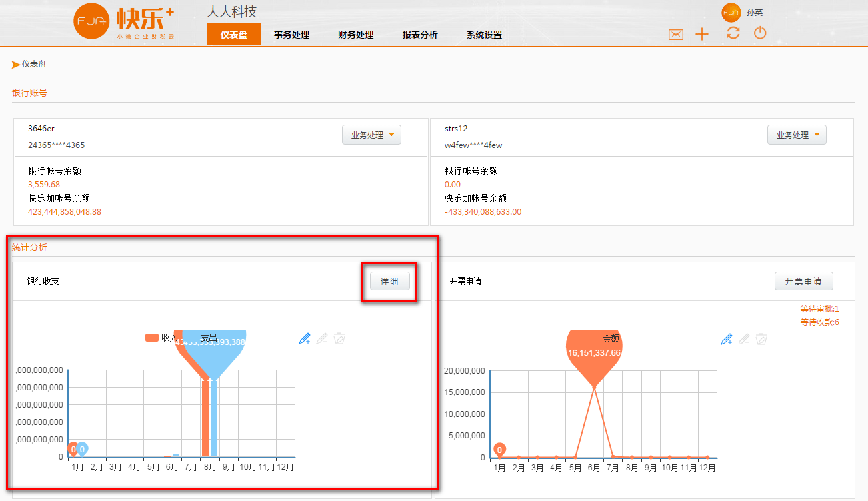868x501 pixels.
Task: Click the breadcrumb arrow before 仪表盘
Action: click(16, 65)
